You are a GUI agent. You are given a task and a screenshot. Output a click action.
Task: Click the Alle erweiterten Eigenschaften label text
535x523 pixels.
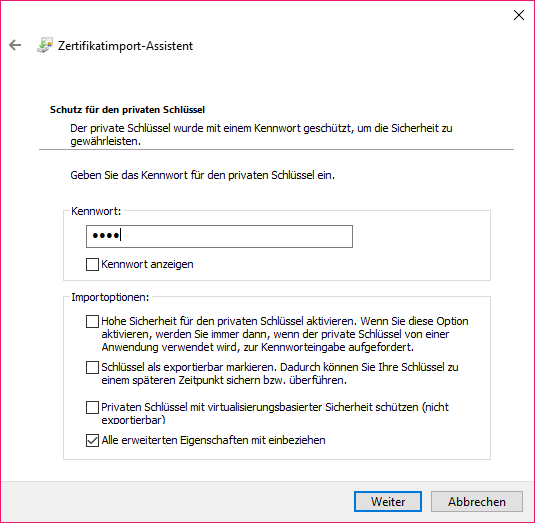(x=213, y=440)
